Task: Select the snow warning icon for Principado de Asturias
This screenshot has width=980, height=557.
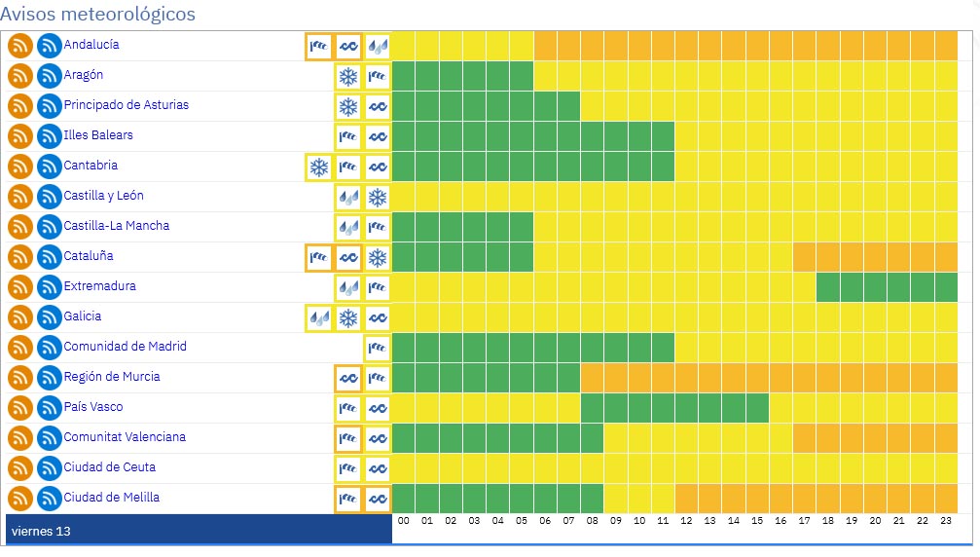Action: tap(348, 107)
